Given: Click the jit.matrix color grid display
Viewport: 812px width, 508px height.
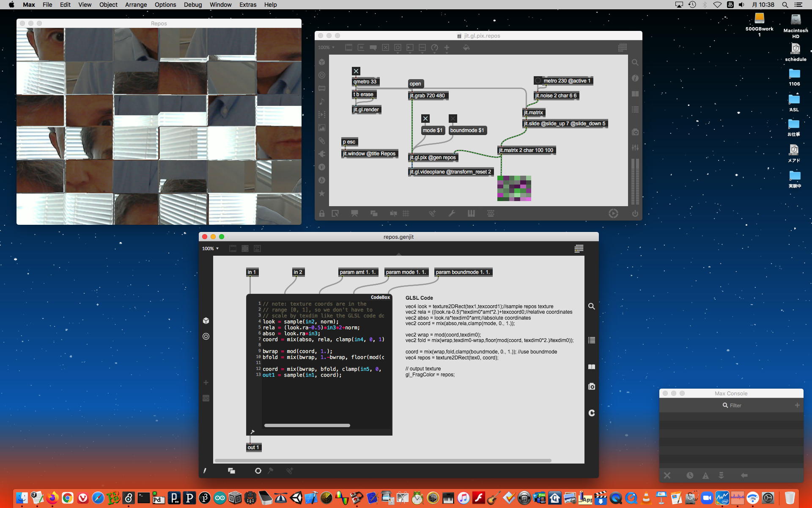Looking at the screenshot, I should coord(514,188).
